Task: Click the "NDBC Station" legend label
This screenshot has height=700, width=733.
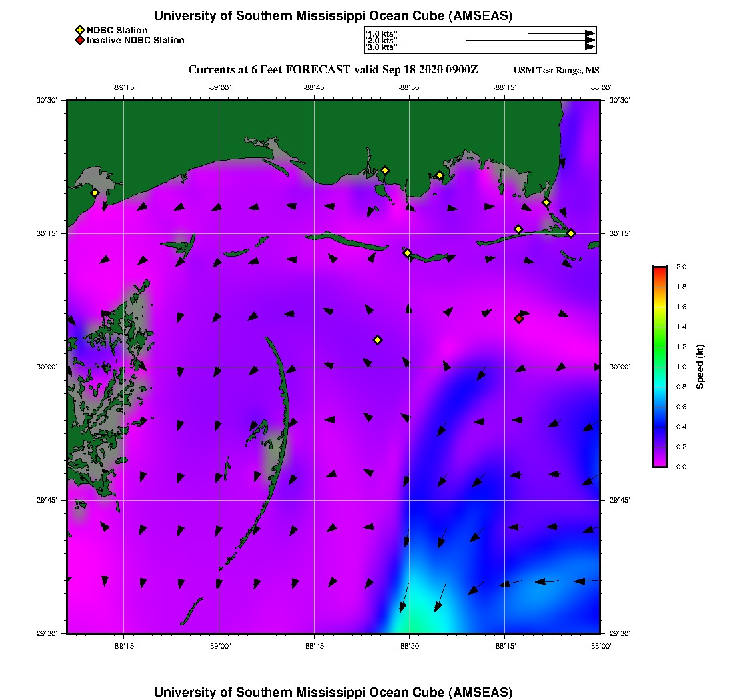Action: 117,30
